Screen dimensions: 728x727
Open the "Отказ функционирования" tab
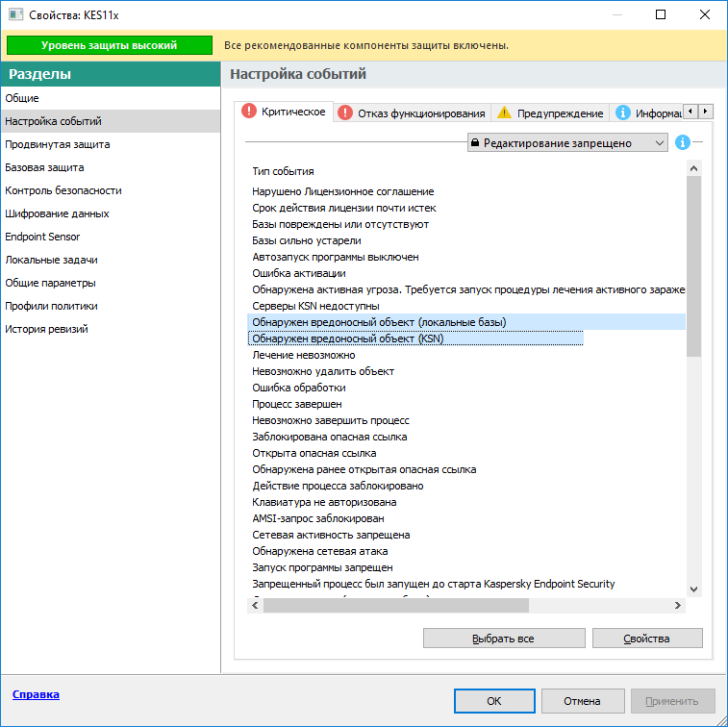tap(412, 113)
